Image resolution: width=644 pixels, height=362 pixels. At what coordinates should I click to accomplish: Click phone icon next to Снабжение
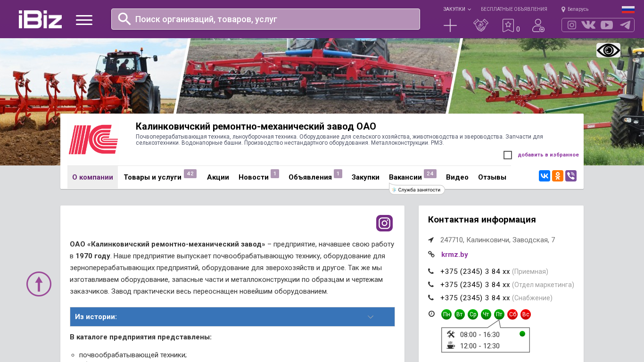pos(431,298)
